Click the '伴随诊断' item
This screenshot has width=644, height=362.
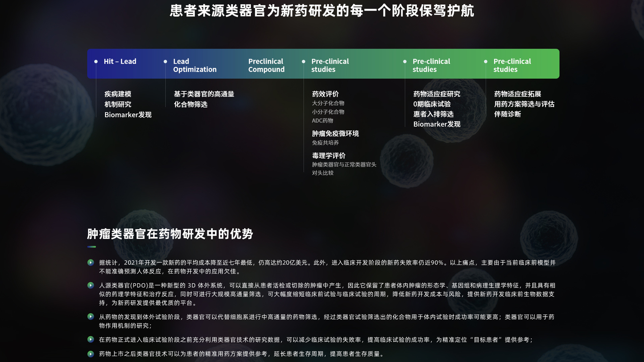click(508, 114)
